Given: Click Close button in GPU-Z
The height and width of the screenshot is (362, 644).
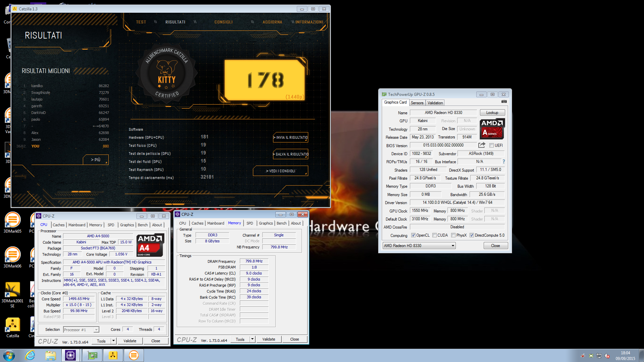Looking at the screenshot, I should 495,246.
